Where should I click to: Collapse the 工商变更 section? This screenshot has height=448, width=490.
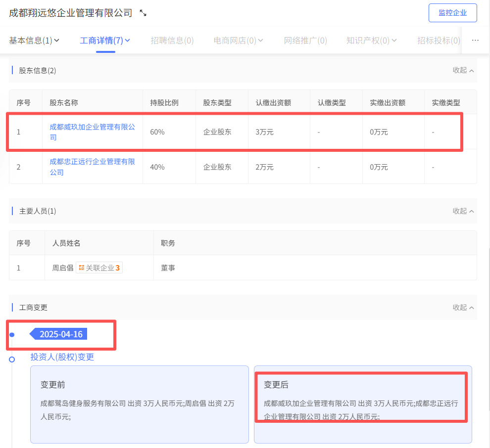[x=463, y=308]
